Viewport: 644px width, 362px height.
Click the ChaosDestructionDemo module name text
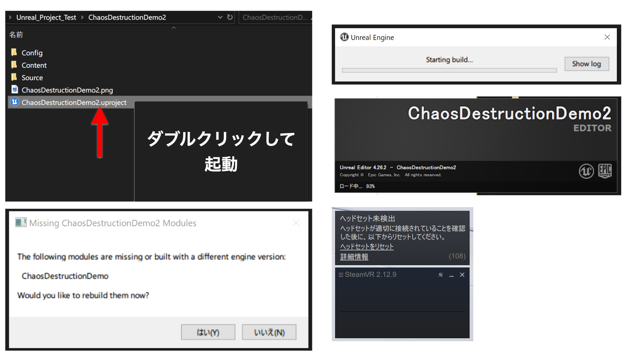coord(65,276)
